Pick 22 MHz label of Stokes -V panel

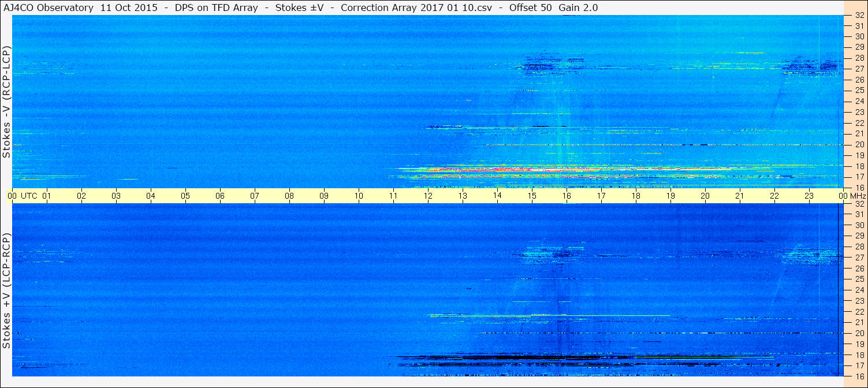(x=859, y=123)
